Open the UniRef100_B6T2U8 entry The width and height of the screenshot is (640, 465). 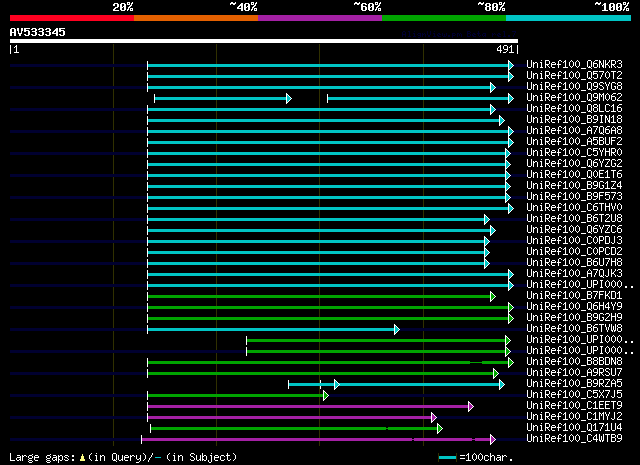[574, 219]
